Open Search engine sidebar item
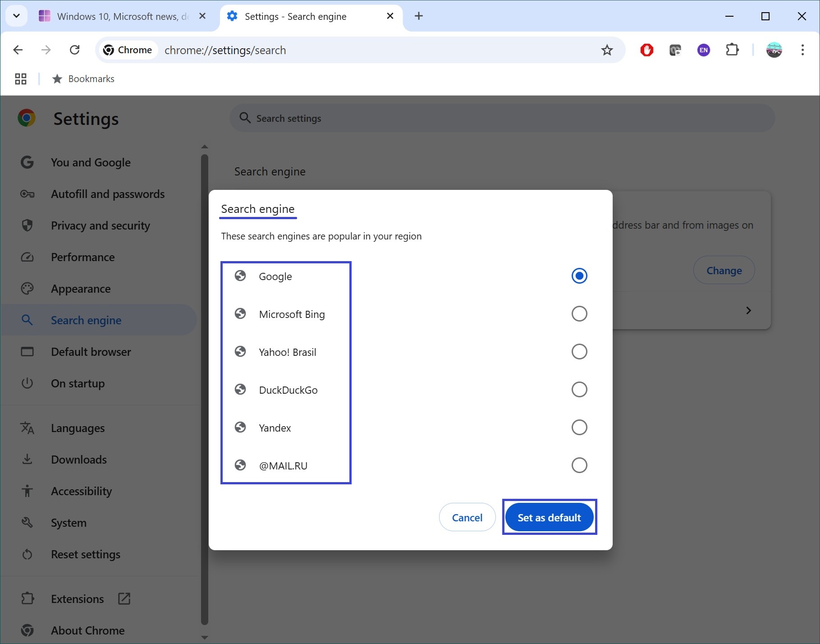This screenshot has height=644, width=820. click(99, 320)
